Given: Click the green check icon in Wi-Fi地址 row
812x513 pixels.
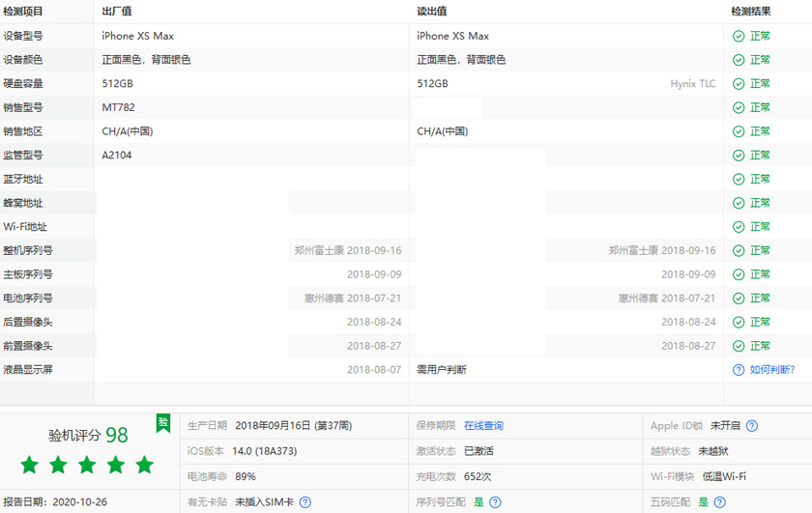Looking at the screenshot, I should coord(739,227).
